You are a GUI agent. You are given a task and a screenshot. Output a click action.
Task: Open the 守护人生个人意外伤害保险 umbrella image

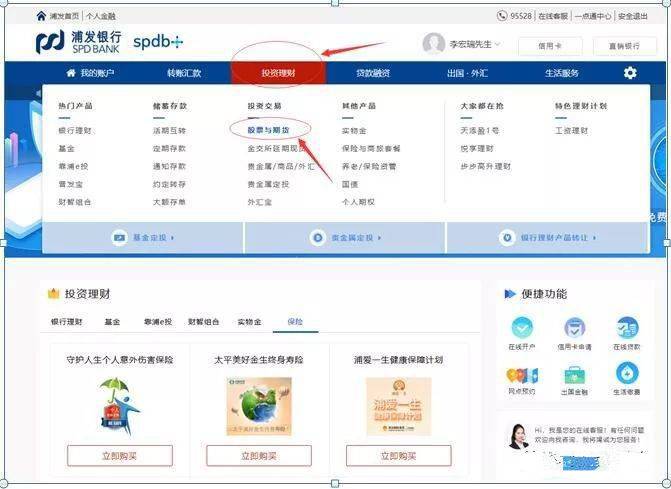[119, 406]
